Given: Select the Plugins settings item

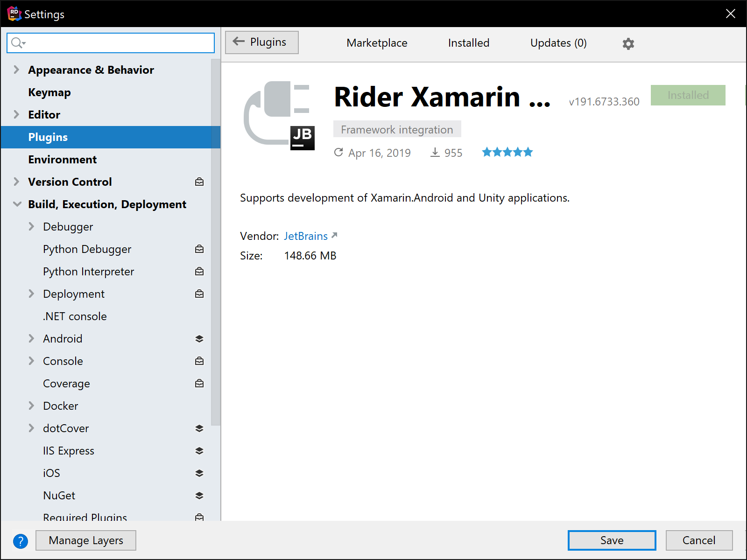Looking at the screenshot, I should pos(110,137).
